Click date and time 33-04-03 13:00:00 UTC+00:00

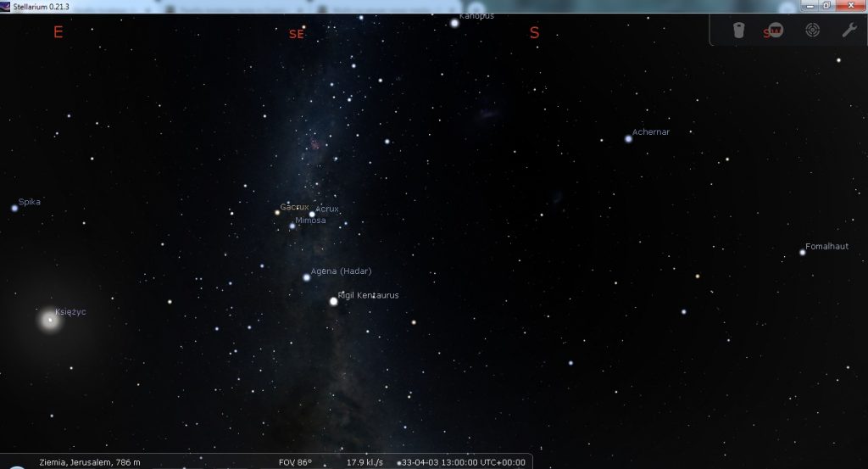pyautogui.click(x=464, y=462)
